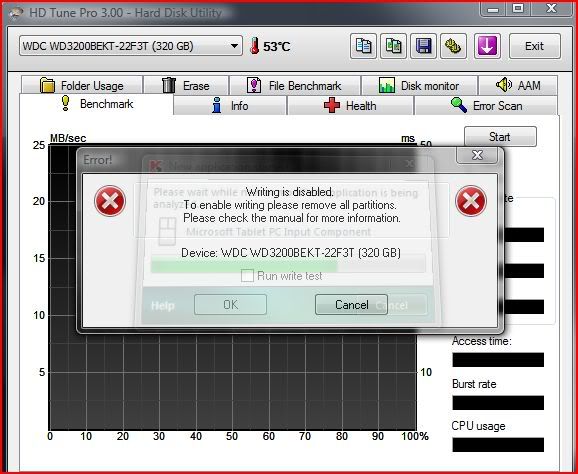Click the copy screenshot to clipboard icon
This screenshot has width=578, height=474.
pyautogui.click(x=393, y=46)
